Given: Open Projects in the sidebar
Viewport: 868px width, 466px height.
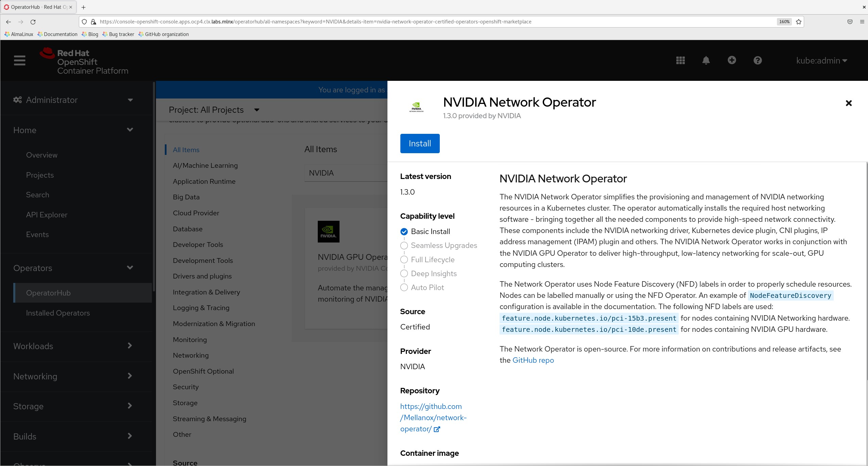Looking at the screenshot, I should [x=40, y=175].
